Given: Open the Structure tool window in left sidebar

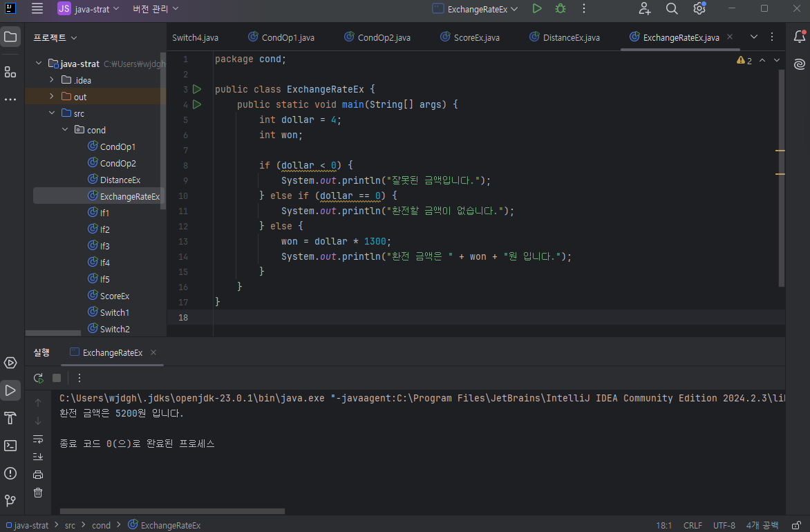Looking at the screenshot, I should pyautogui.click(x=10, y=72).
